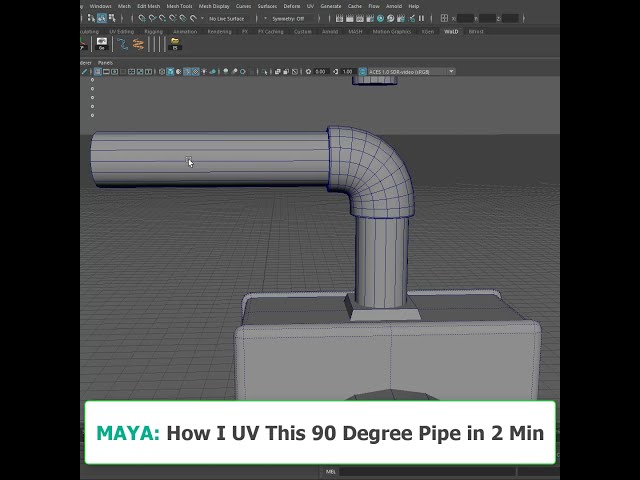Viewport: 640px width, 480px height.
Task: Open Render Settings clapperboard icon
Action: pyautogui.click(x=370, y=18)
